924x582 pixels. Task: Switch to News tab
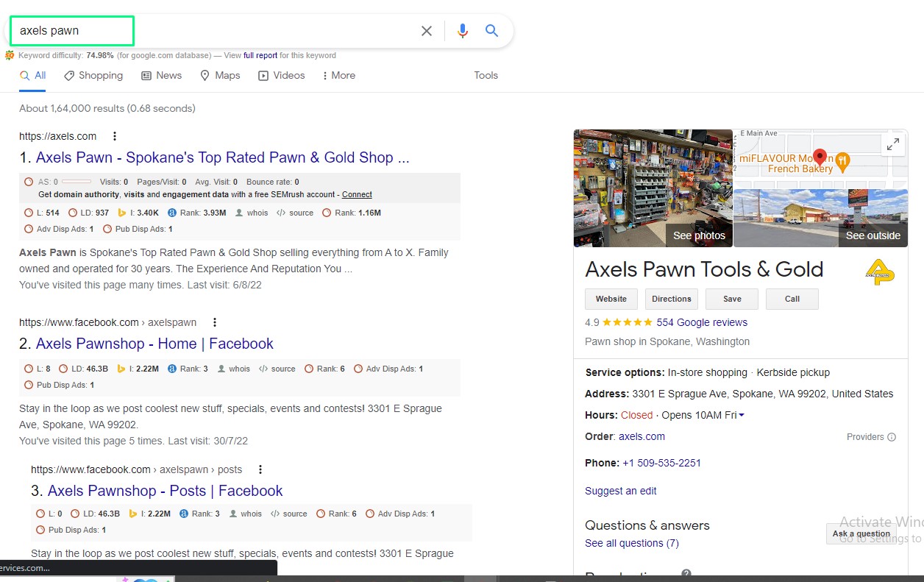(x=161, y=75)
